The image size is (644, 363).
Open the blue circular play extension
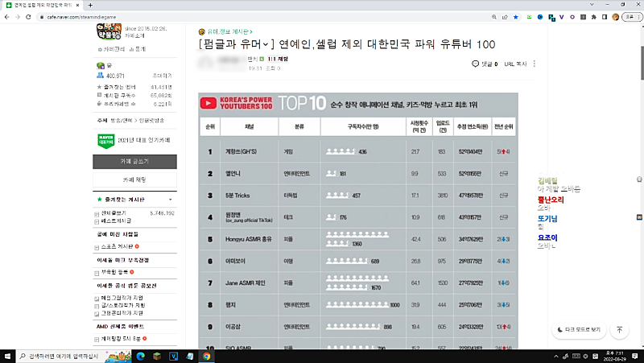point(540,17)
